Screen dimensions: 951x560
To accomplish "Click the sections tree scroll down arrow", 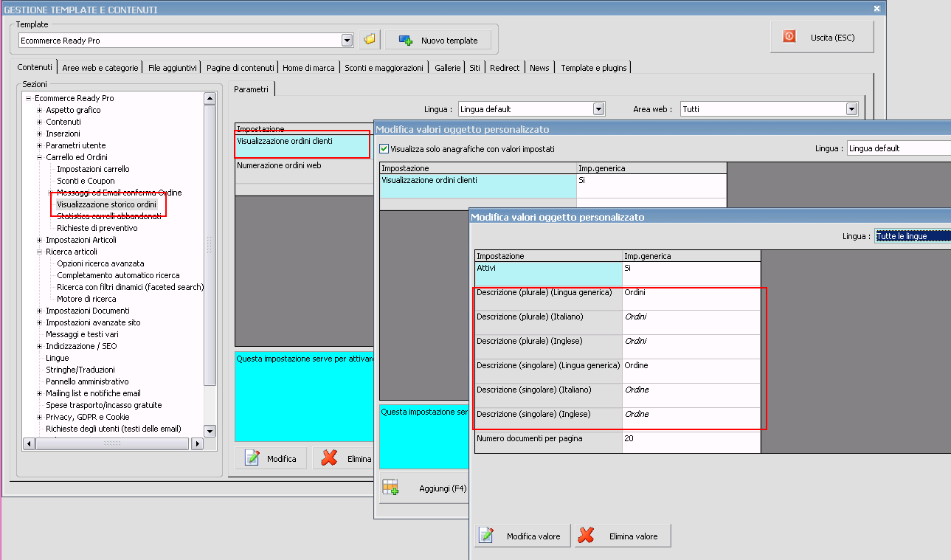I will pyautogui.click(x=210, y=431).
